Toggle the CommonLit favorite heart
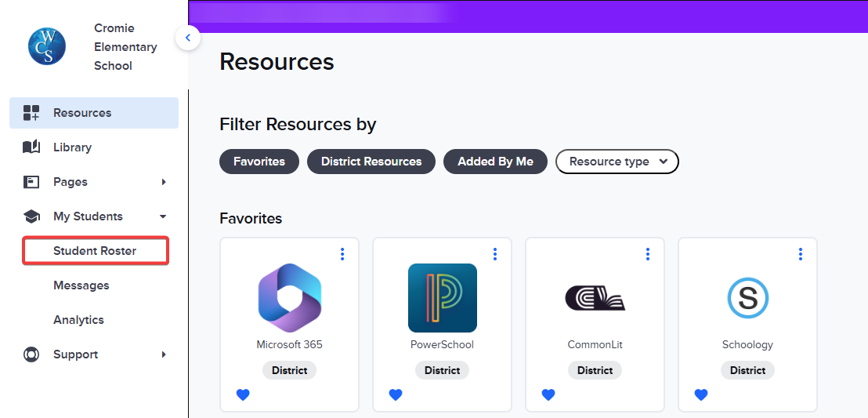Image resolution: width=868 pixels, height=418 pixels. (548, 394)
